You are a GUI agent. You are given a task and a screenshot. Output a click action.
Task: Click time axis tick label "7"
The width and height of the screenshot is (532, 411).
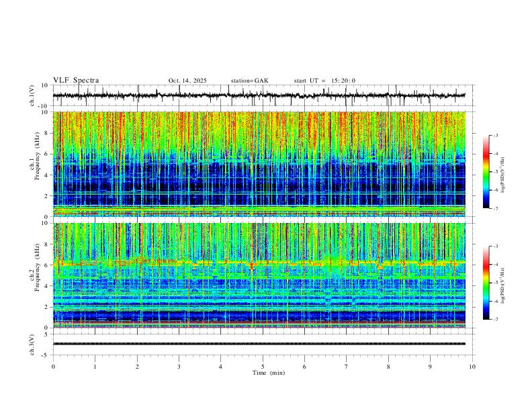click(347, 367)
